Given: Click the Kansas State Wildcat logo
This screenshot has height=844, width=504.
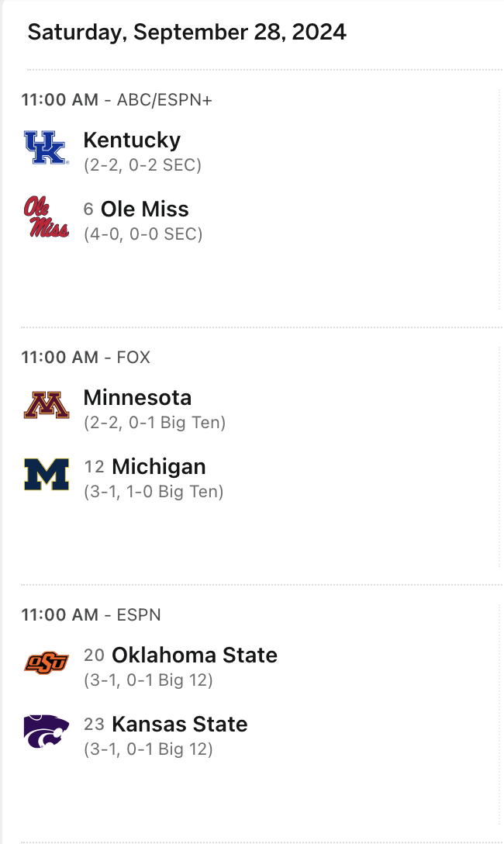Looking at the screenshot, I should coord(47,732).
